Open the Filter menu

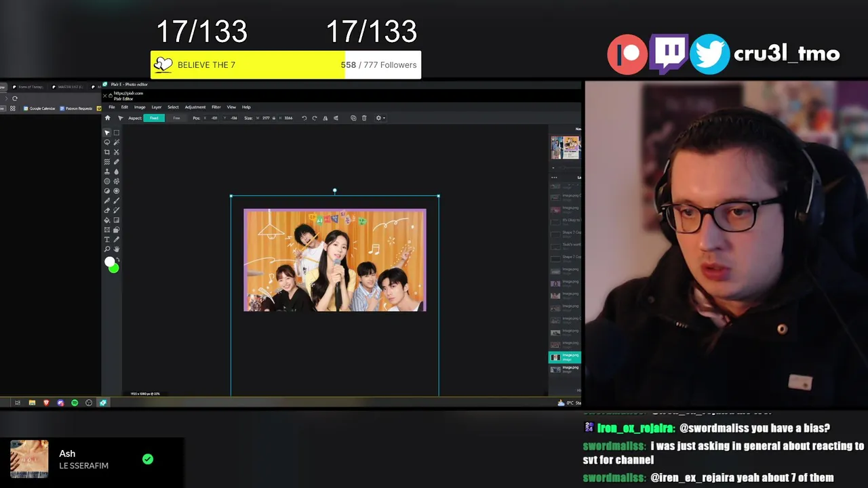click(x=216, y=107)
